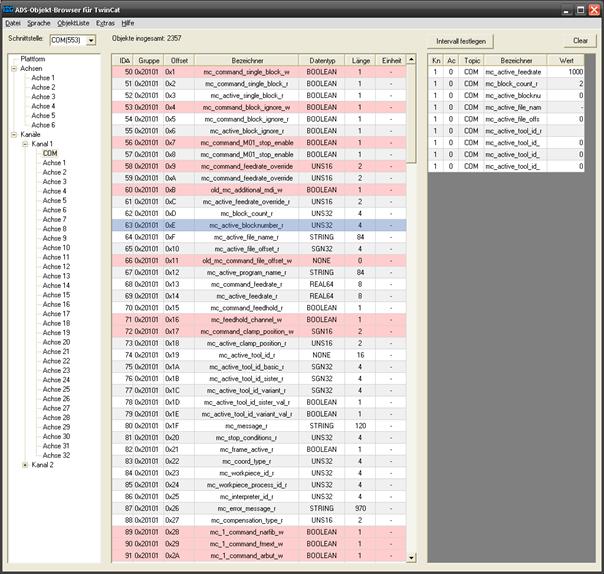Select row mc_error_message_r
Screen dimensions: 604x574
click(259, 509)
